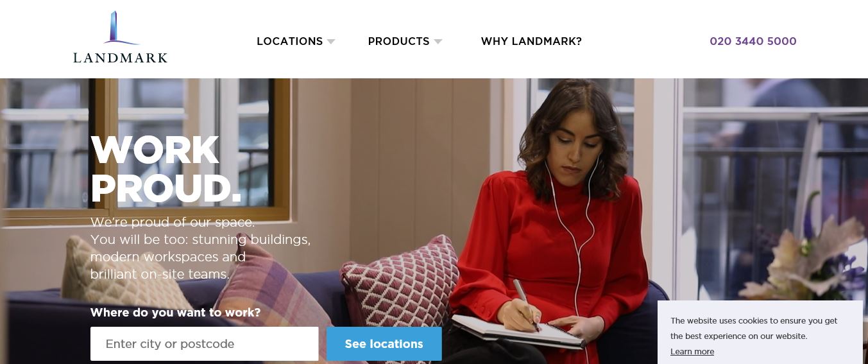Click the woman in the red blouse

(x=549, y=218)
